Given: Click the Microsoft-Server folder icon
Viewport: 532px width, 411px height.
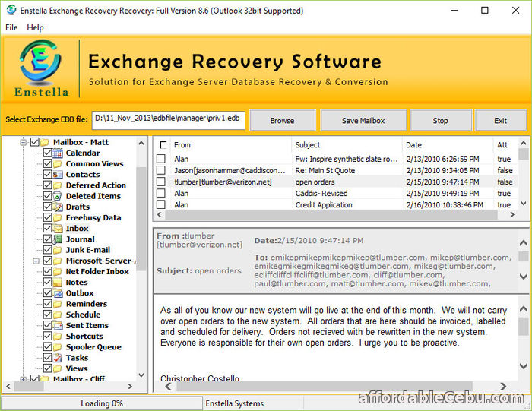Looking at the screenshot, I should pos(58,261).
